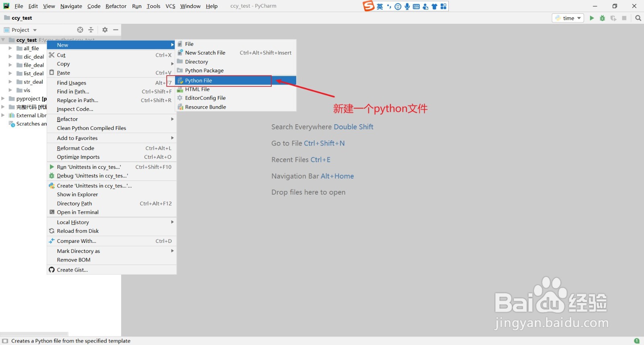
Task: Click Find Usages in context menu
Action: click(x=111, y=83)
